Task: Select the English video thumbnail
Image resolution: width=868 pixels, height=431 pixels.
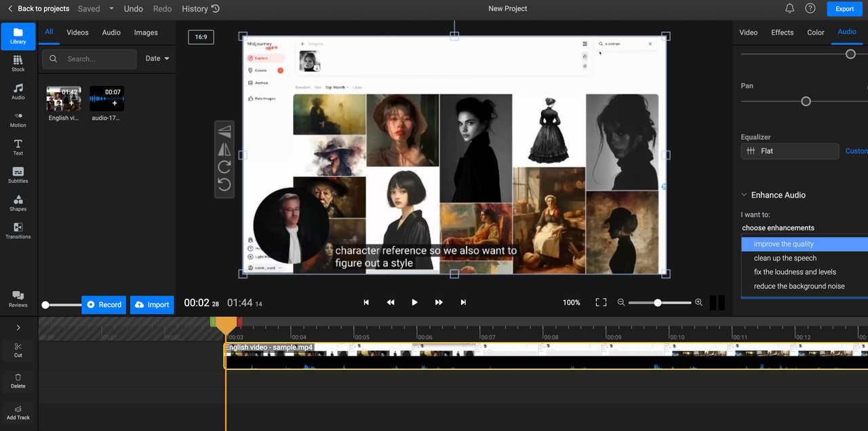Action: click(x=64, y=98)
